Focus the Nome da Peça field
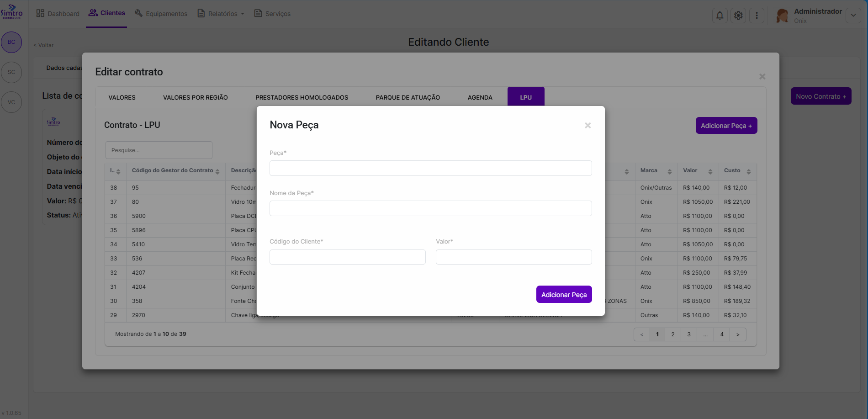 [x=430, y=208]
